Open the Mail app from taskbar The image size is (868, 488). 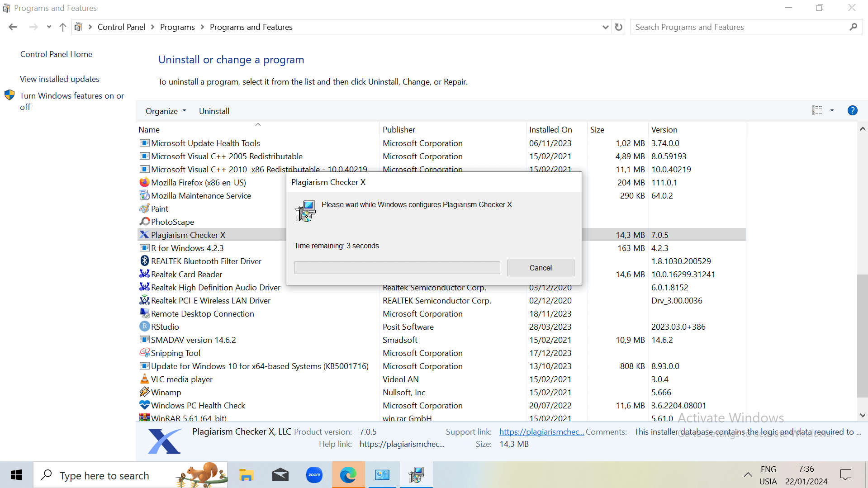[x=280, y=475]
